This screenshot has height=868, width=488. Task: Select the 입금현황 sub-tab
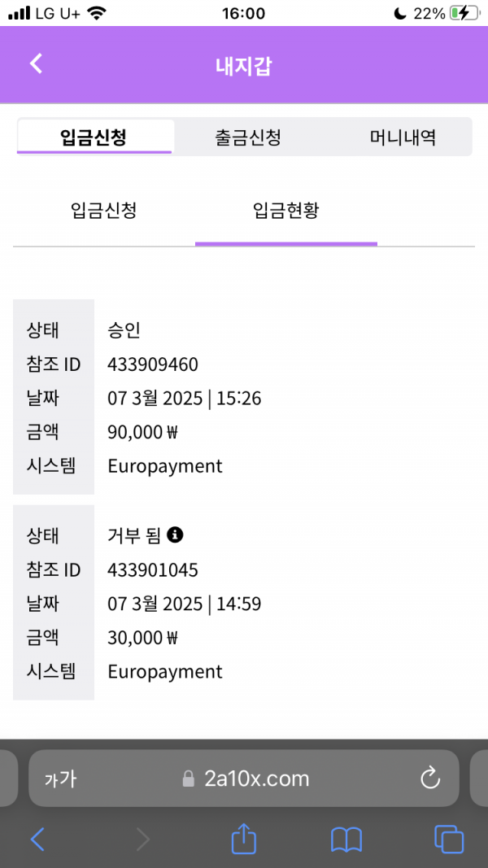tap(286, 212)
